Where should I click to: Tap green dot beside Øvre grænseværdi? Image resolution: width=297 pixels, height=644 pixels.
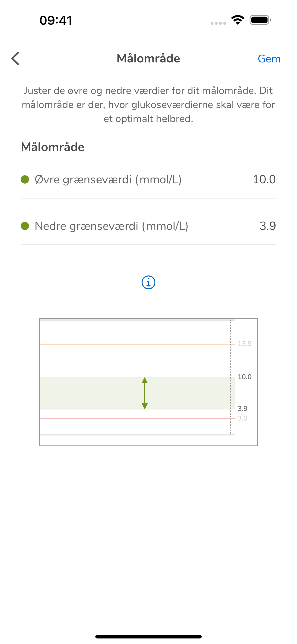click(25, 179)
